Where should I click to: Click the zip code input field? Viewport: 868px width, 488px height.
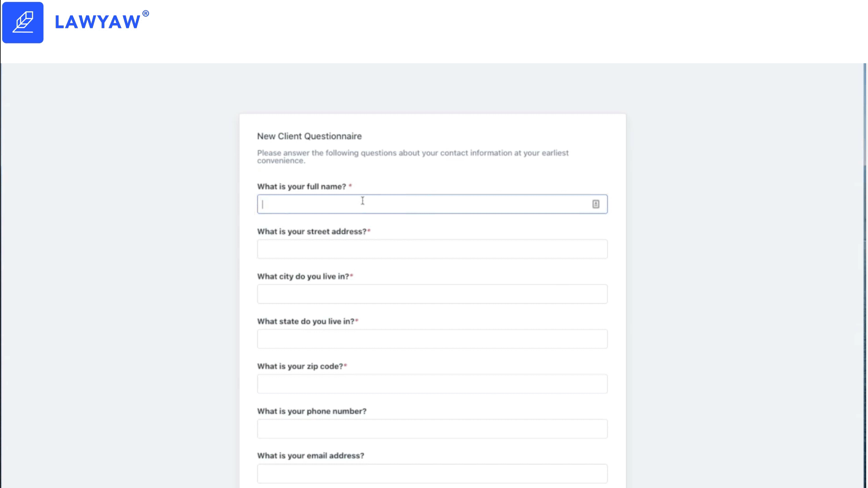pyautogui.click(x=432, y=384)
